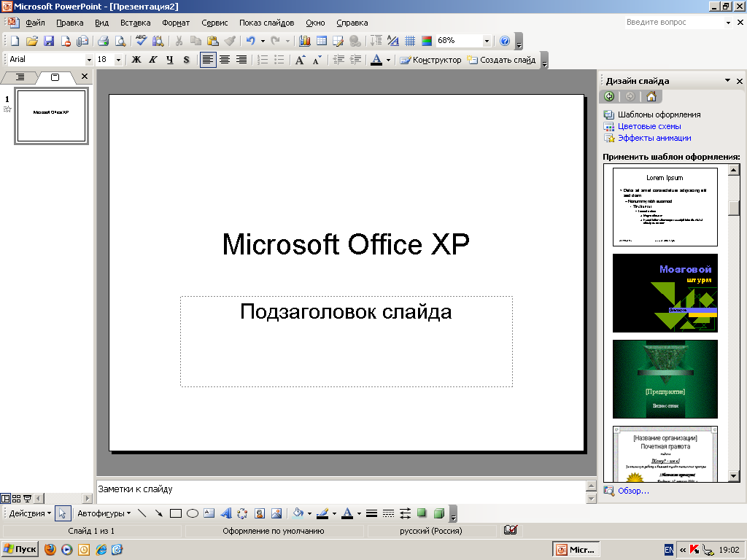The height and width of the screenshot is (560, 747).
Task: Toggle the grid display icon
Action: [410, 42]
